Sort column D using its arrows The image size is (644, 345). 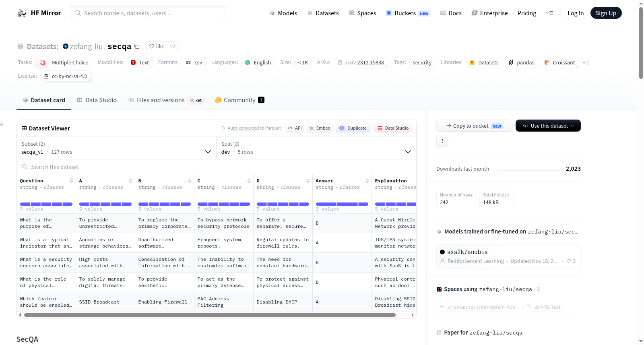tap(308, 181)
